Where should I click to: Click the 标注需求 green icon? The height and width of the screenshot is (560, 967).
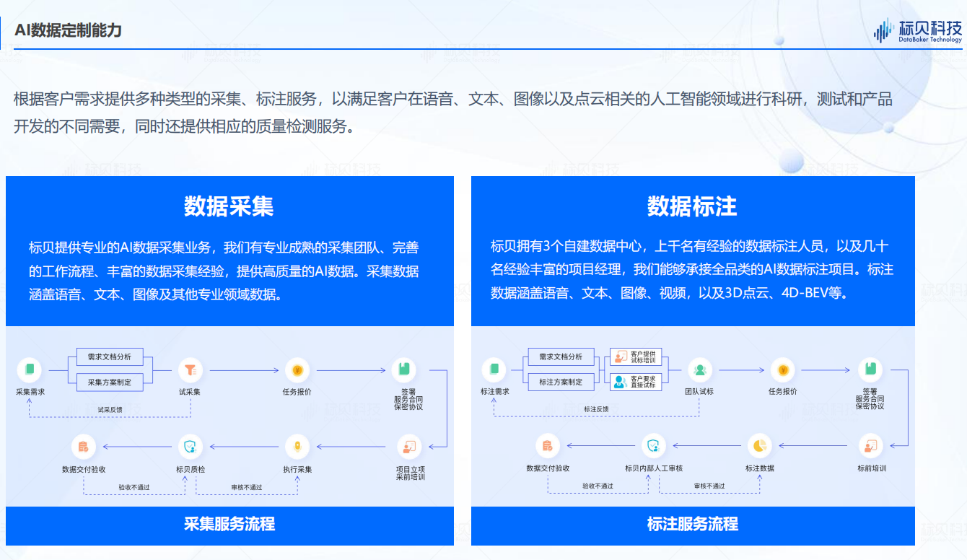point(494,369)
